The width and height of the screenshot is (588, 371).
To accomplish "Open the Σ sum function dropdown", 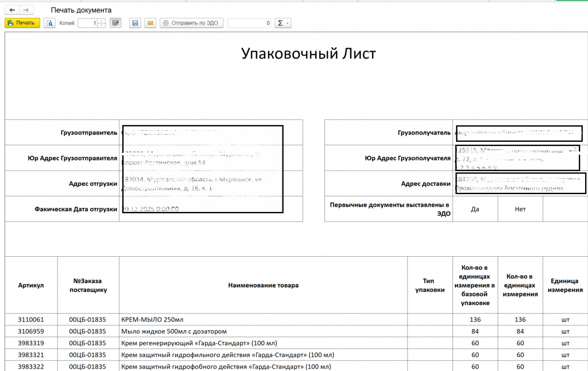I will [x=283, y=23].
